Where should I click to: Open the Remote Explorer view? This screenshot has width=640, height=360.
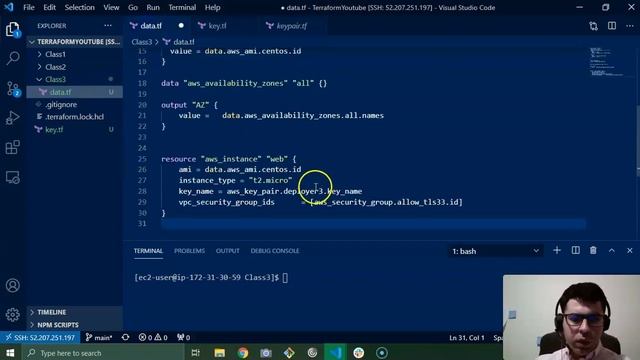point(13,178)
